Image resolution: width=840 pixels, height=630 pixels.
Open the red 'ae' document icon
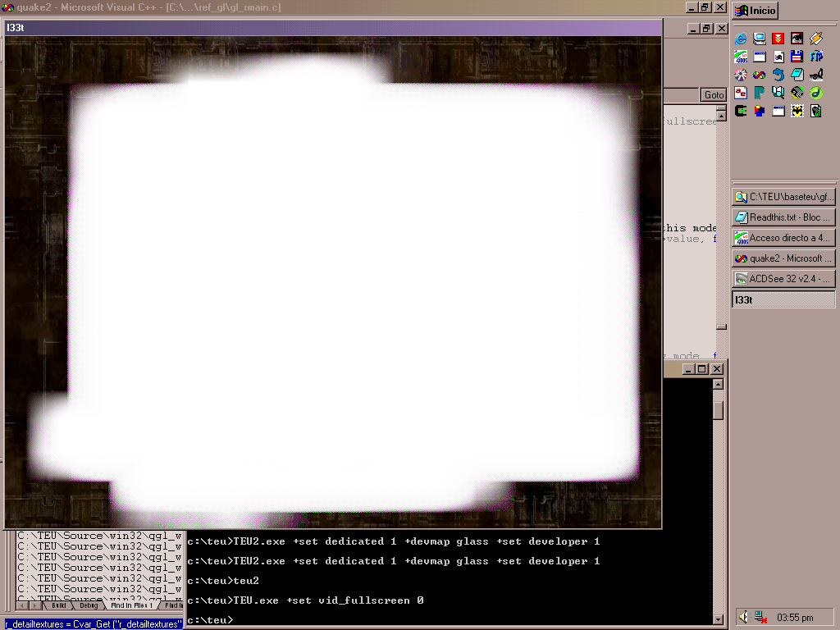pyautogui.click(x=741, y=94)
